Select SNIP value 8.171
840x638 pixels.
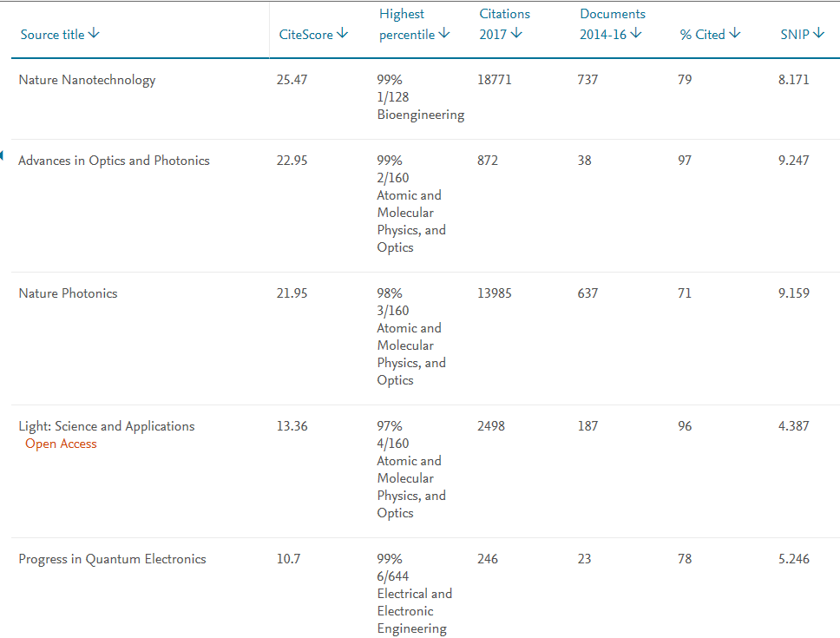794,80
